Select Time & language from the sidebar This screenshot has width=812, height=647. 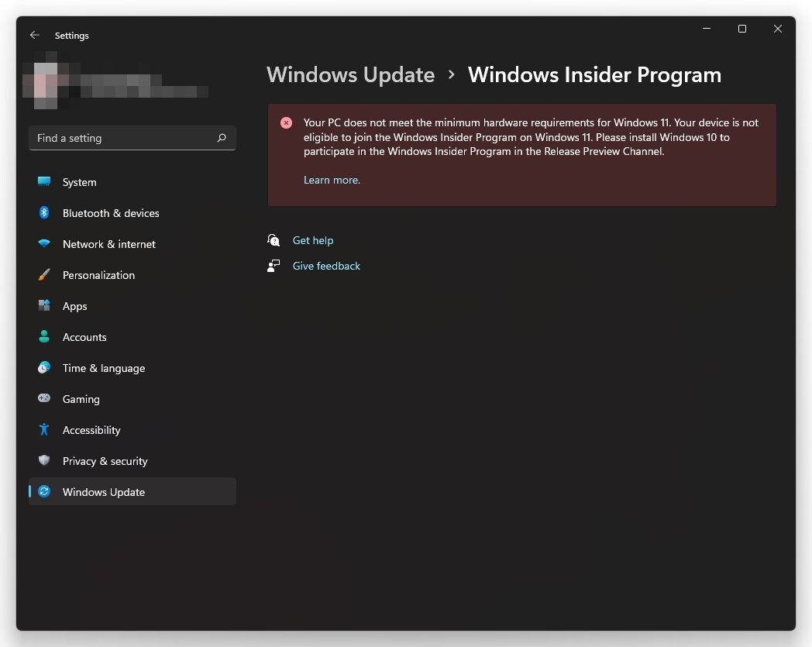pyautogui.click(x=103, y=368)
